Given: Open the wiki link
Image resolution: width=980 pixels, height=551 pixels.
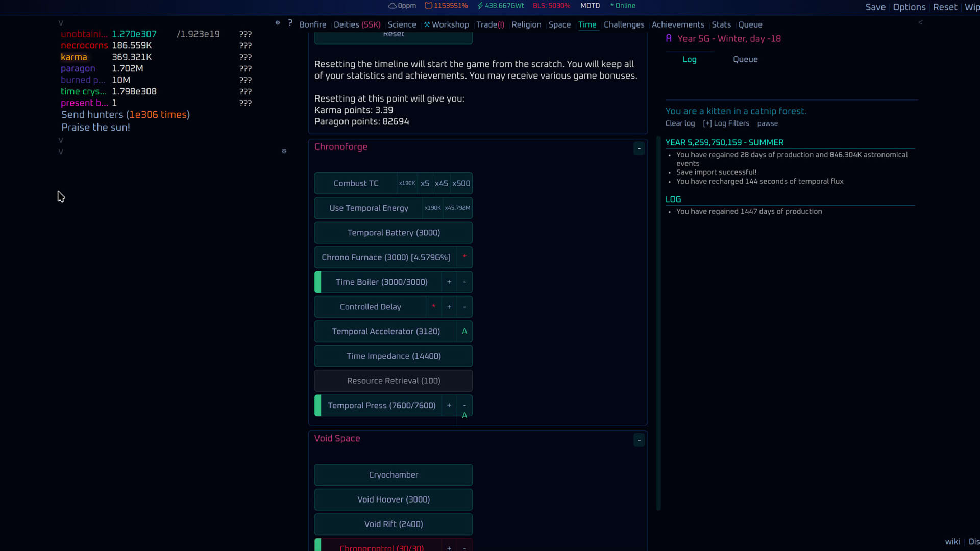Looking at the screenshot, I should (952, 542).
